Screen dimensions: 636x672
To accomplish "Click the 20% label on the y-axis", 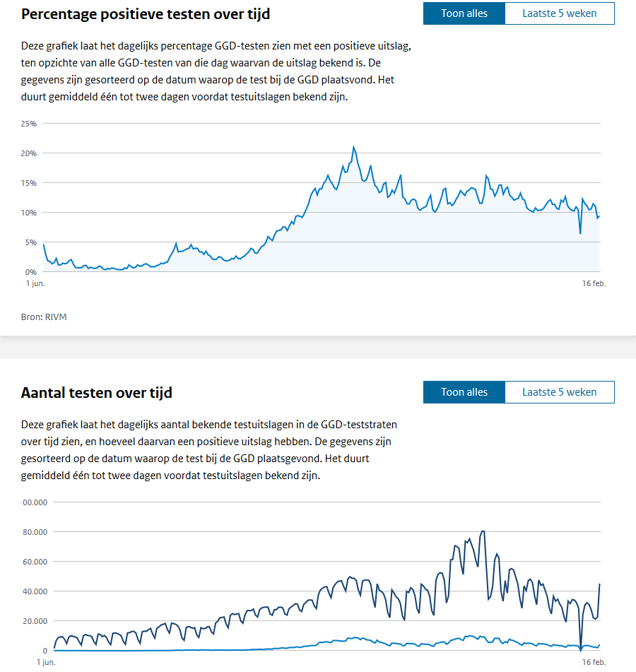I will pos(29,153).
